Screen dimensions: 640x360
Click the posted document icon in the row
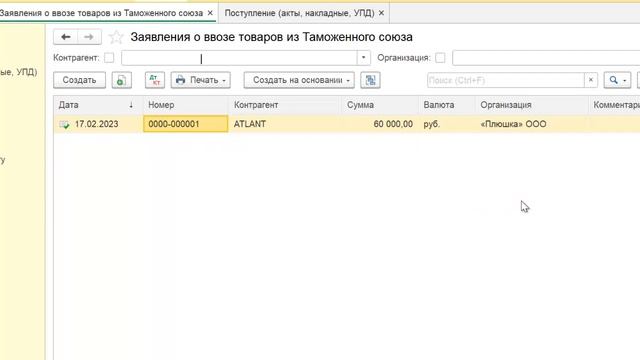click(64, 124)
